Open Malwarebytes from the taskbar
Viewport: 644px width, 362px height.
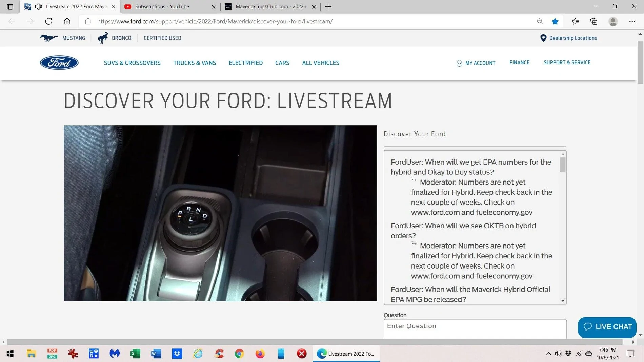pyautogui.click(x=115, y=354)
